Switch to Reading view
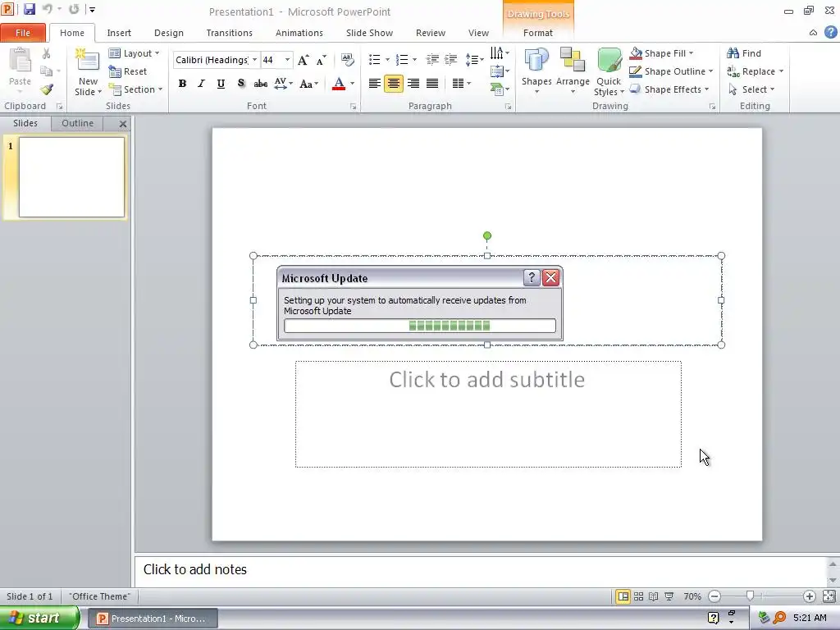 point(653,596)
